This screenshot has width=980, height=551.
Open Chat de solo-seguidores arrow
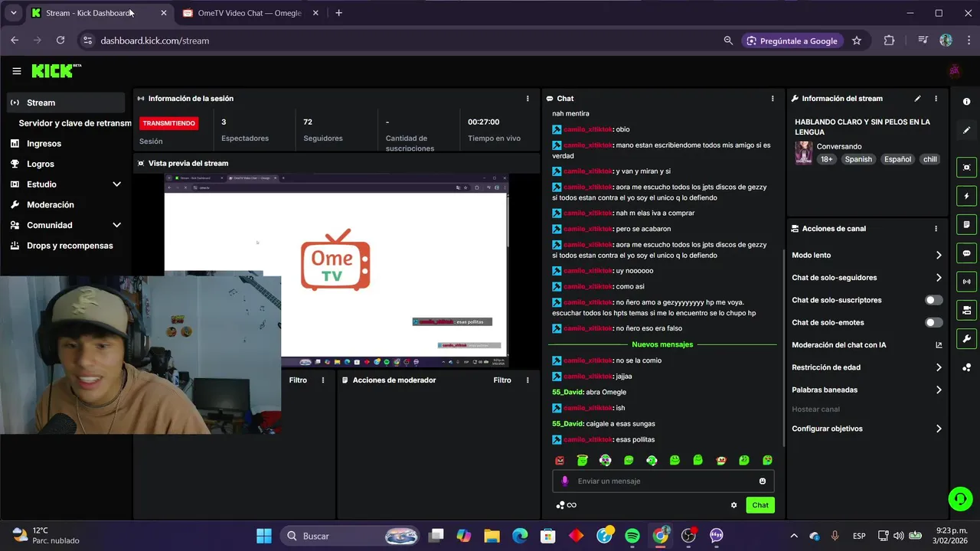pyautogui.click(x=939, y=278)
